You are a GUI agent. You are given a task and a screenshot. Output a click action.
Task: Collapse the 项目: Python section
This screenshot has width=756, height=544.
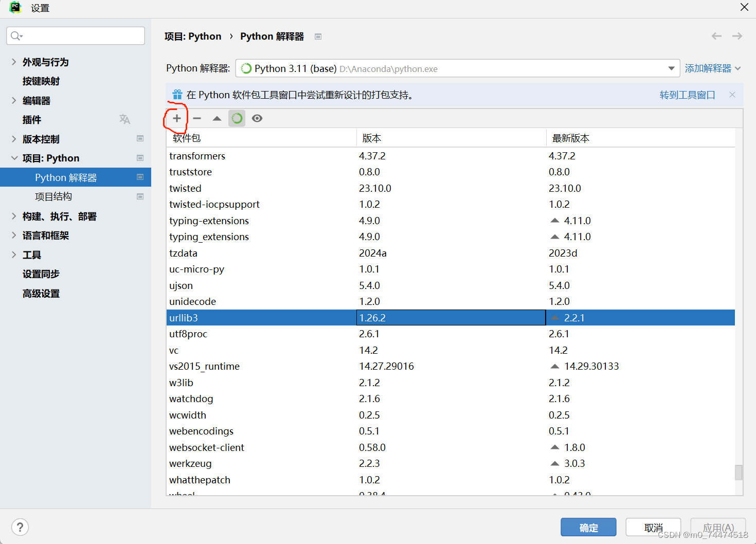coord(14,158)
